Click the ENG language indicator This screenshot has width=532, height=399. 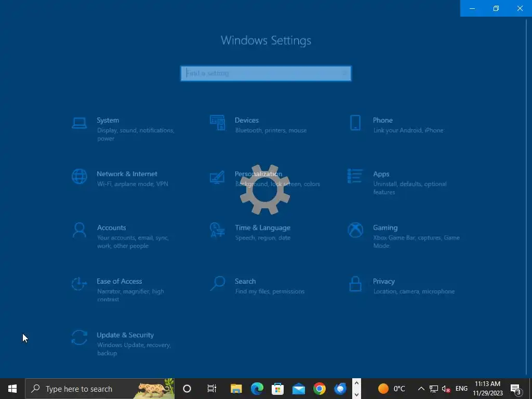(x=461, y=389)
